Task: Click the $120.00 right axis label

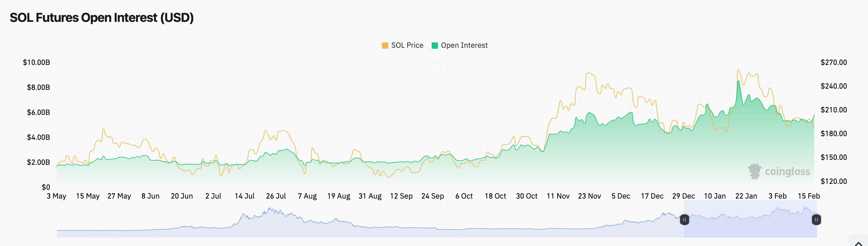Action: pyautogui.click(x=834, y=181)
